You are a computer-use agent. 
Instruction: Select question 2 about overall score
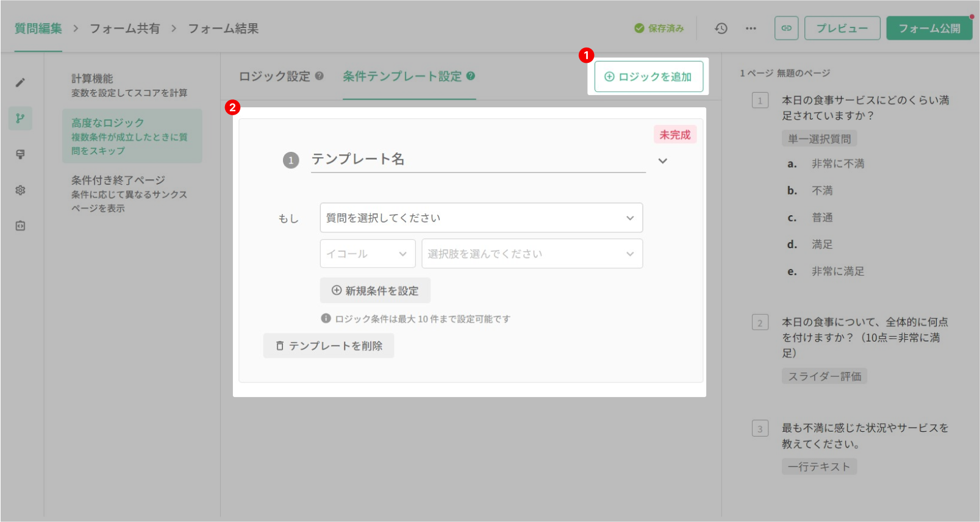[x=865, y=337]
